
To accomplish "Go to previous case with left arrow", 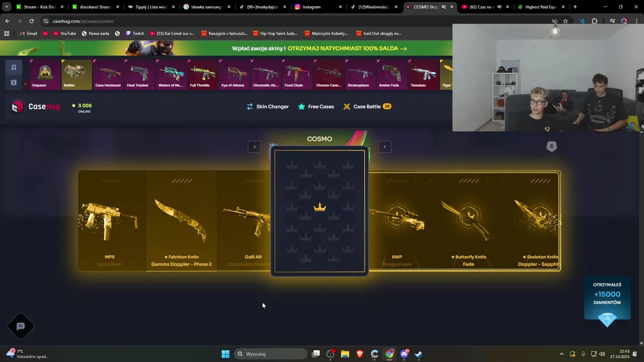I will tap(255, 147).
